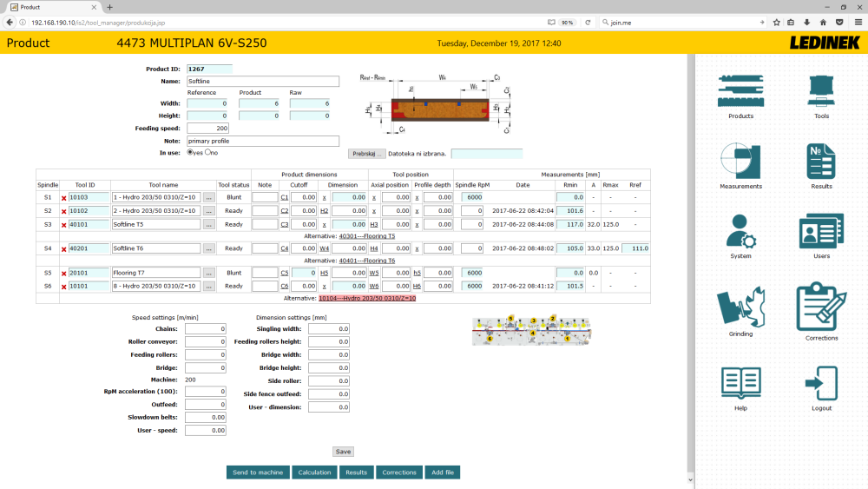Click the Note field 'primary profile'
This screenshot has height=489, width=868.
point(262,142)
